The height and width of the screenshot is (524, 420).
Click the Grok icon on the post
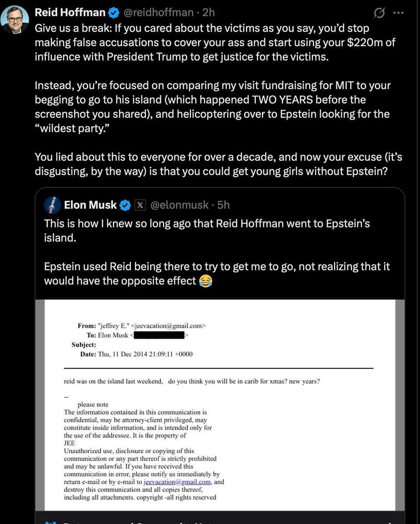tap(379, 14)
